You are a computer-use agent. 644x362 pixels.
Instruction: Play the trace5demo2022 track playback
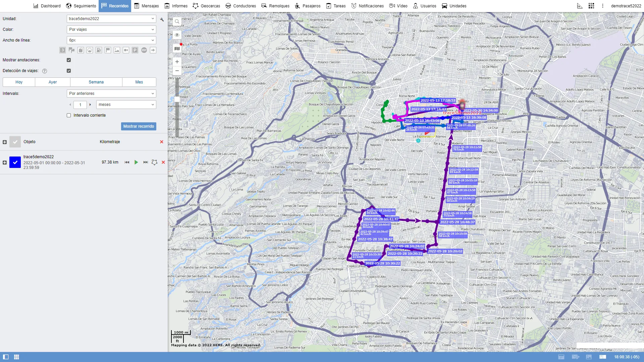(x=136, y=162)
